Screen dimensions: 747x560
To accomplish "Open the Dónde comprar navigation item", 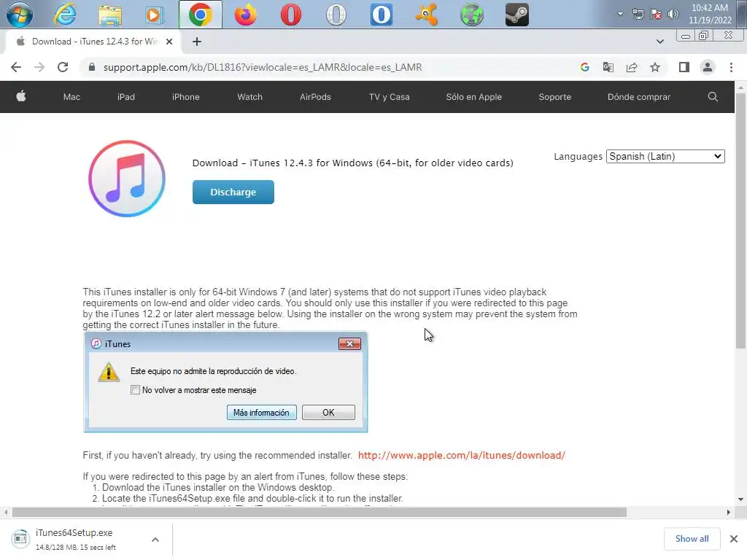I will (639, 97).
